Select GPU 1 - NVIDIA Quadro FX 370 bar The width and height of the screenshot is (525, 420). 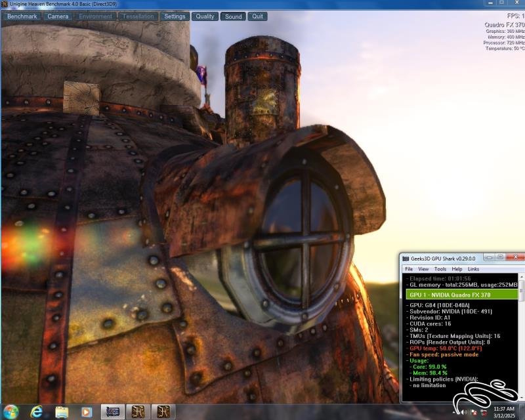coord(462,295)
